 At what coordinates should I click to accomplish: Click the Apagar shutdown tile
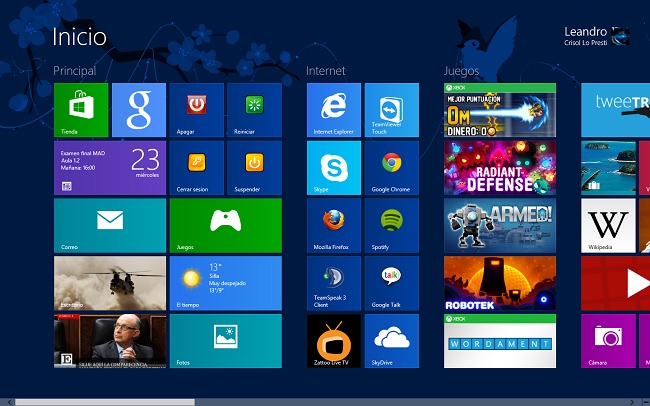[196, 110]
